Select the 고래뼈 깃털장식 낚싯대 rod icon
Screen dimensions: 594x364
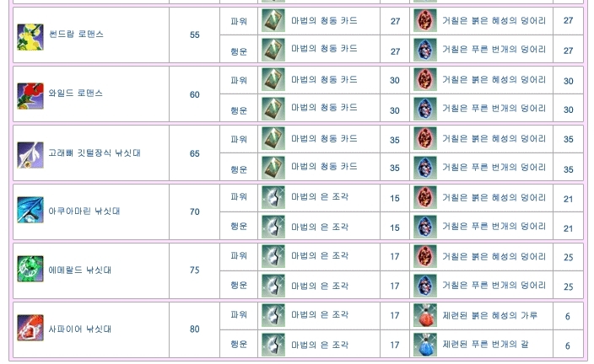pyautogui.click(x=30, y=154)
